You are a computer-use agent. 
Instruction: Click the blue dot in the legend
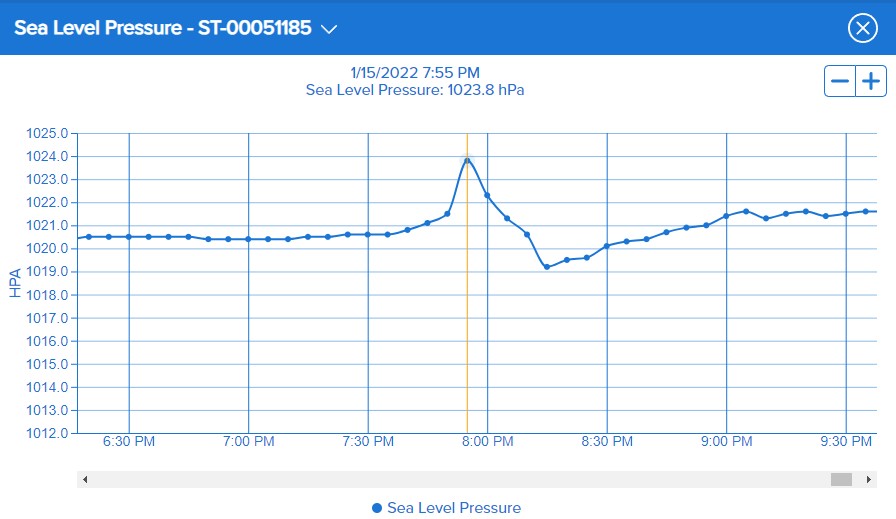point(377,508)
